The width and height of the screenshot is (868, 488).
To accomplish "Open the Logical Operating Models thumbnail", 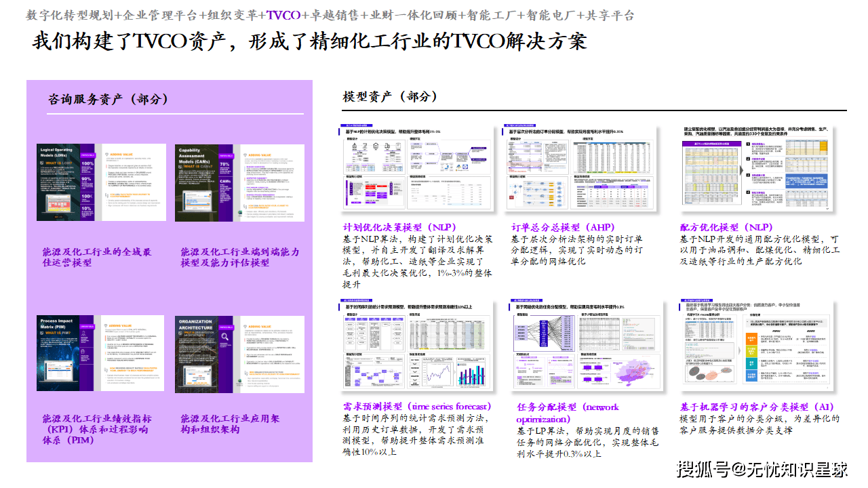I will coord(101,182).
